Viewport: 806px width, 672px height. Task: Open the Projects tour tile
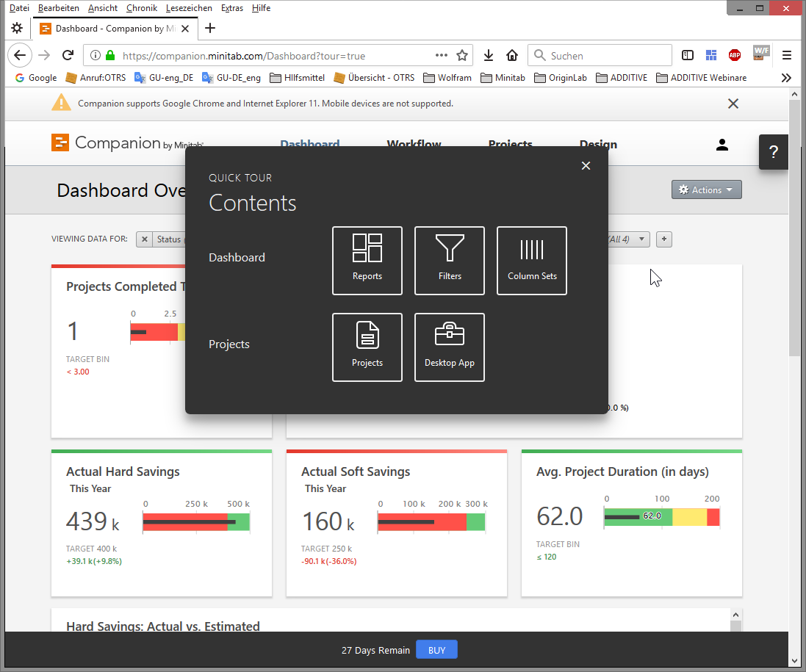point(367,347)
